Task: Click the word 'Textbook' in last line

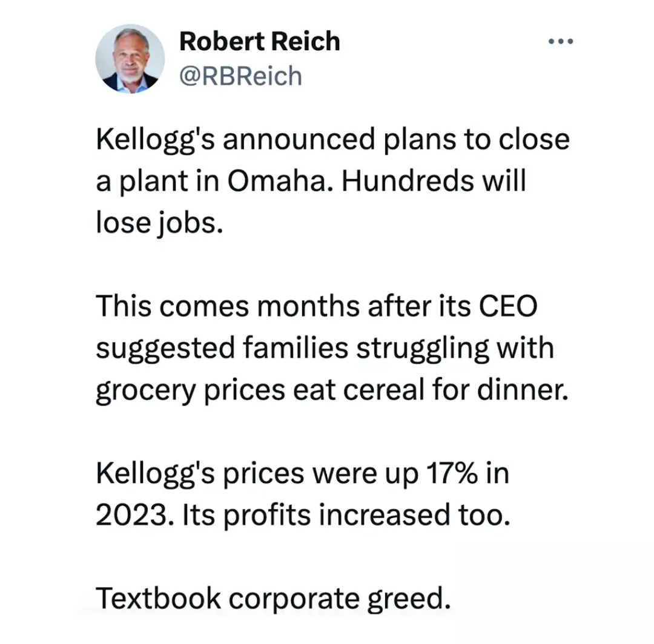Action: point(158,598)
